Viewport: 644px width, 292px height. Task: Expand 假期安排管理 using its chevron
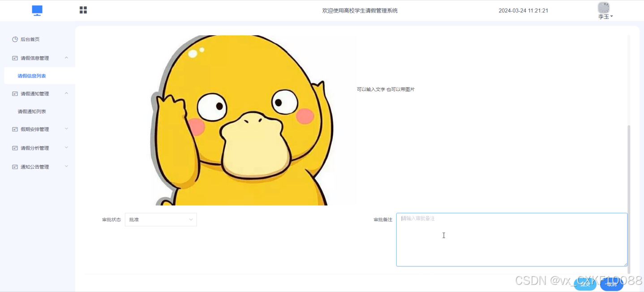(x=66, y=129)
